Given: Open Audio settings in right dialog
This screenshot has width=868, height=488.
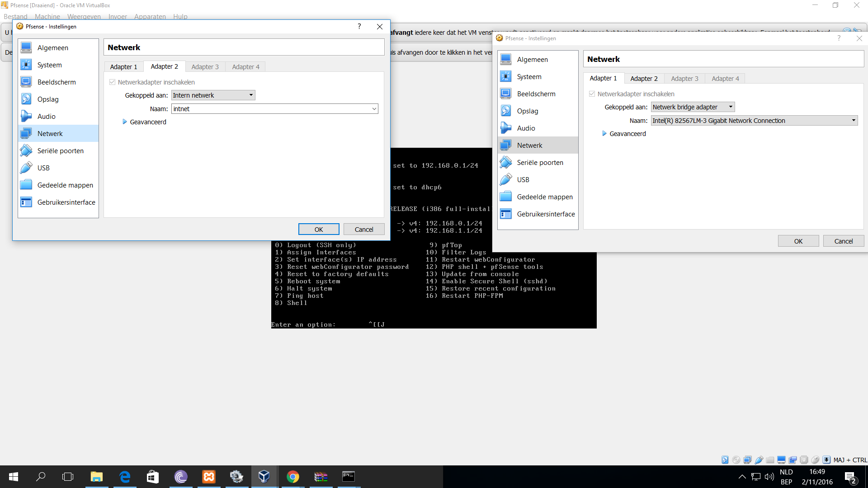Looking at the screenshot, I should click(526, 128).
